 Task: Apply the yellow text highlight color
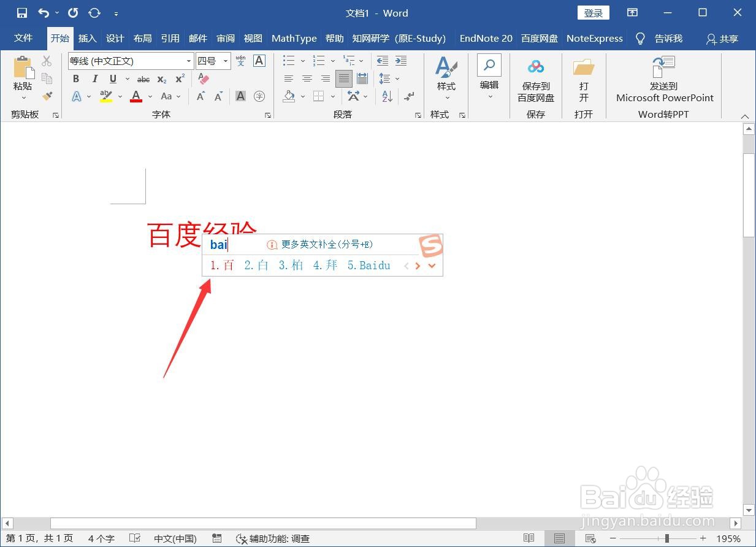click(106, 96)
